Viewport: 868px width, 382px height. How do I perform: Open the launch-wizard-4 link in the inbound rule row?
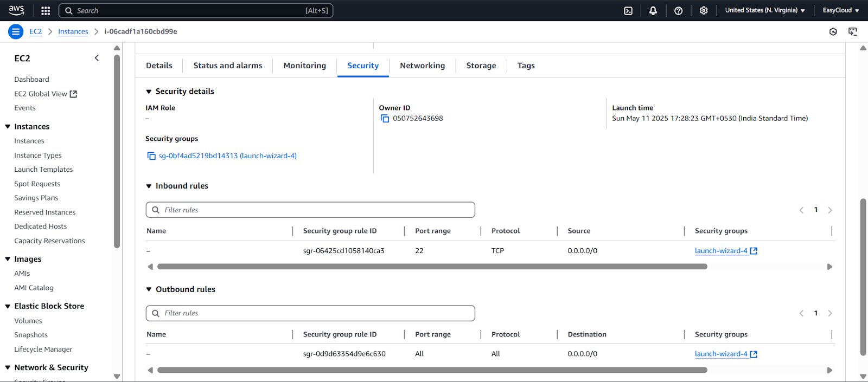coord(721,251)
